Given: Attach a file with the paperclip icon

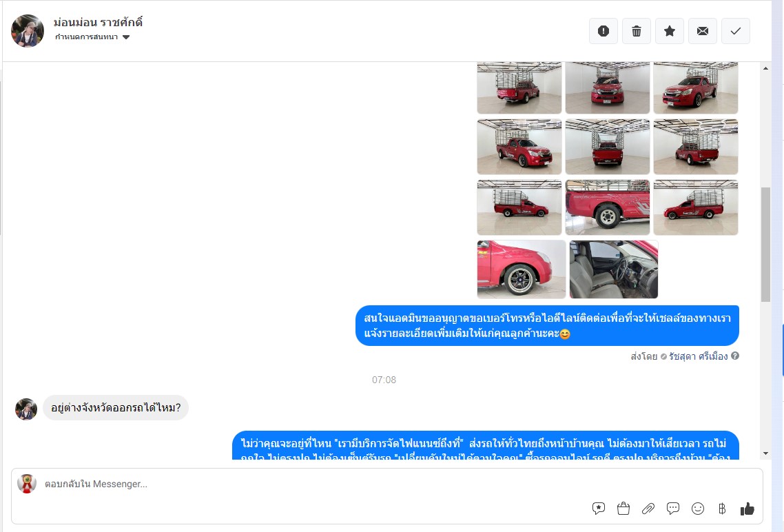Looking at the screenshot, I should click(x=648, y=509).
